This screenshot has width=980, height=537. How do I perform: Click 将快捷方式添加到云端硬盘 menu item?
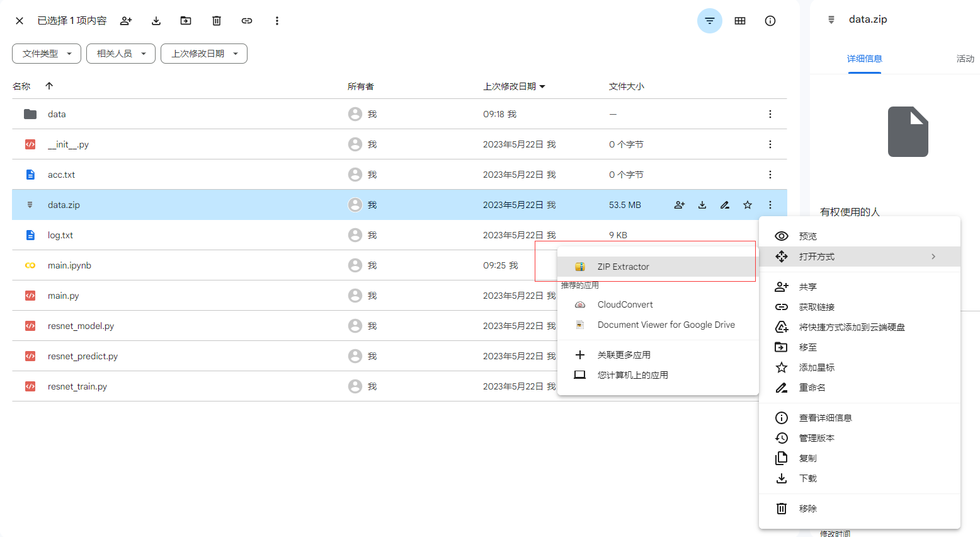[860, 327]
